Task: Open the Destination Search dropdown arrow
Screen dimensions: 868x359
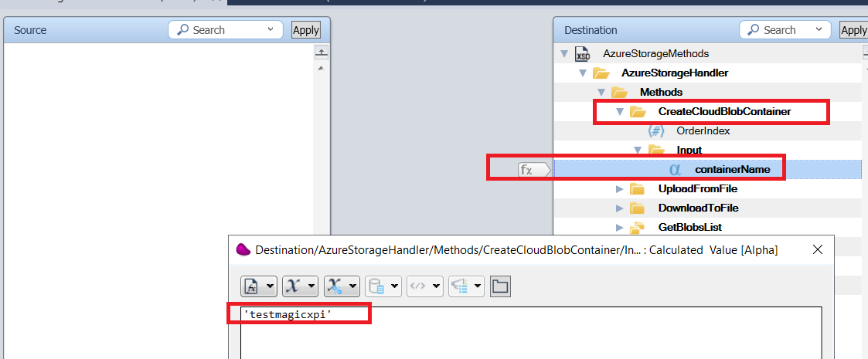Action: 819,30
